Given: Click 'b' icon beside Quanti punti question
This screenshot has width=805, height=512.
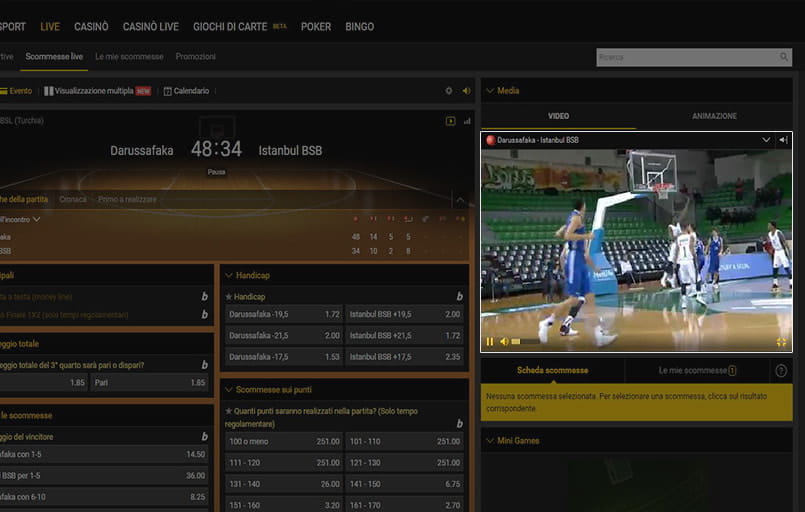Looking at the screenshot, I should (459, 424).
